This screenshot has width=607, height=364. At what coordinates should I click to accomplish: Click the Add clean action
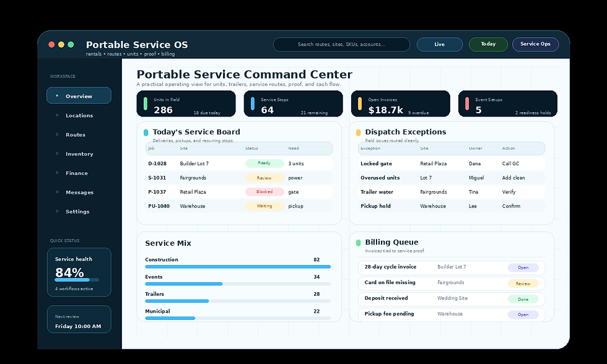(x=513, y=178)
